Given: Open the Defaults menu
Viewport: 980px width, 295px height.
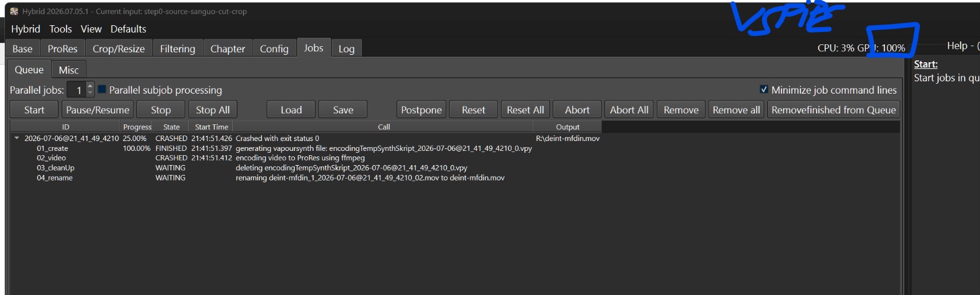Looking at the screenshot, I should pyautogui.click(x=128, y=29).
